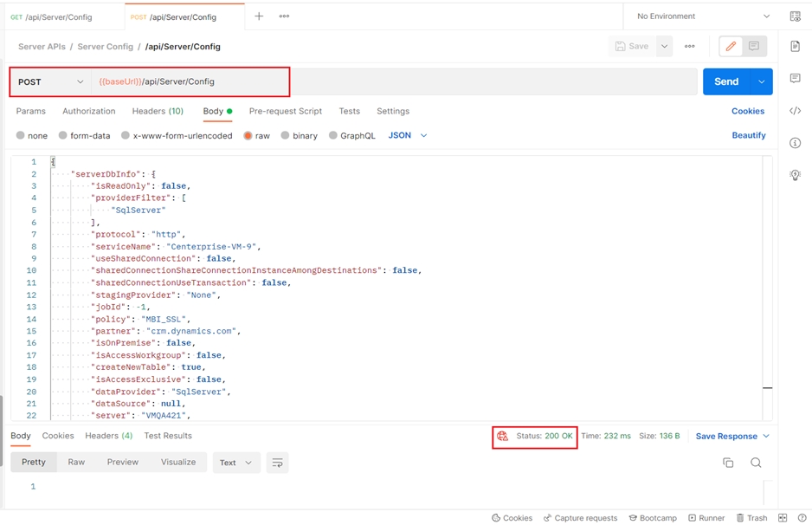Open the JSON format dropdown
The width and height of the screenshot is (812, 525).
pos(408,136)
